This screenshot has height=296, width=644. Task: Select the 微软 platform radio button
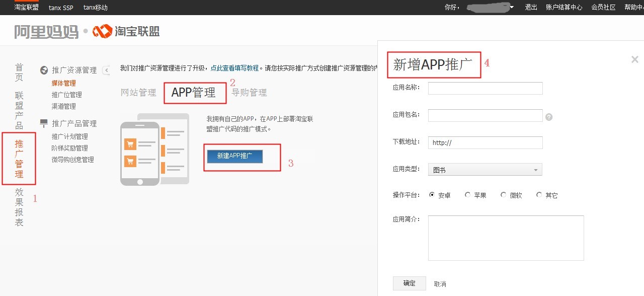pyautogui.click(x=503, y=195)
